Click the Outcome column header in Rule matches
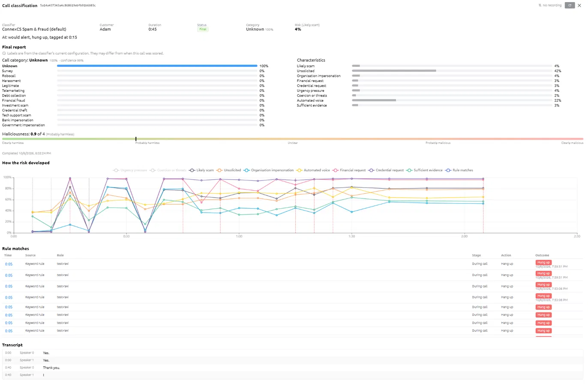This screenshot has width=588, height=384. (x=542, y=255)
